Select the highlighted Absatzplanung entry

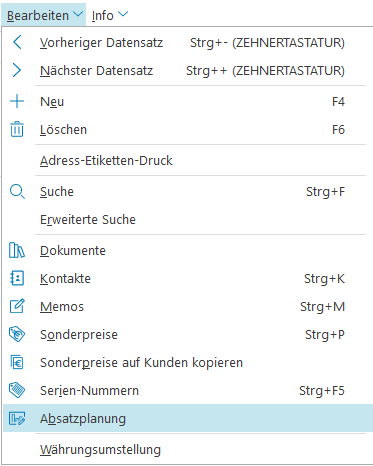pyautogui.click(x=188, y=418)
